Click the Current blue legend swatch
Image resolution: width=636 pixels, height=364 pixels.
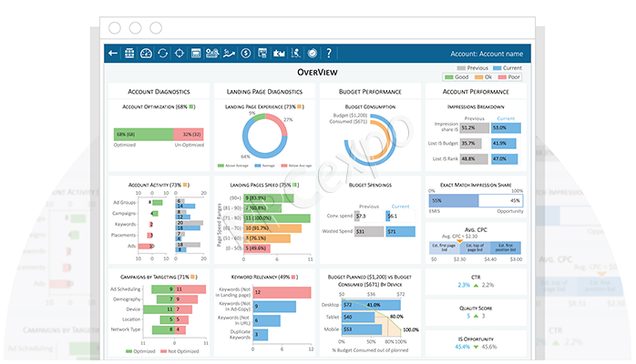pos(497,68)
